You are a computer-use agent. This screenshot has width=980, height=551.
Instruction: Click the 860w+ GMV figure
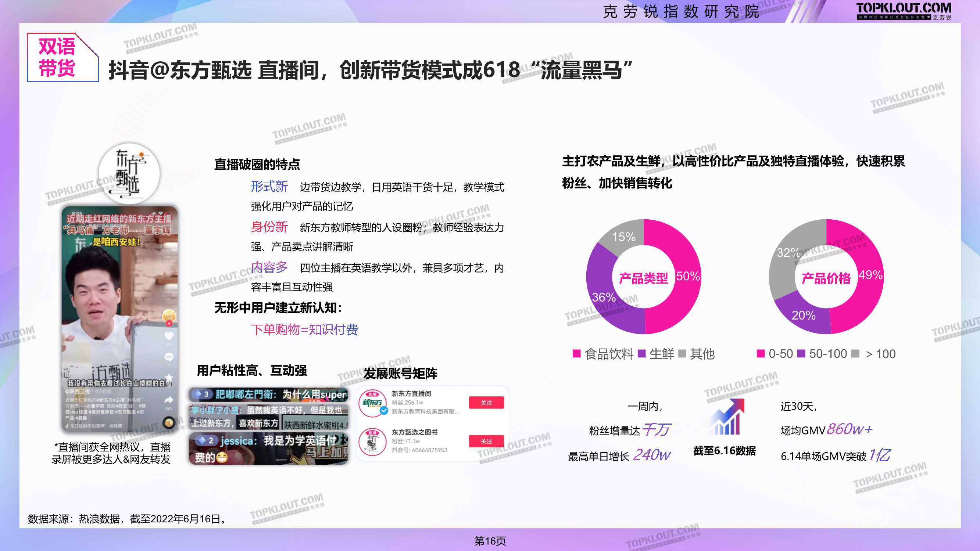[x=849, y=429]
